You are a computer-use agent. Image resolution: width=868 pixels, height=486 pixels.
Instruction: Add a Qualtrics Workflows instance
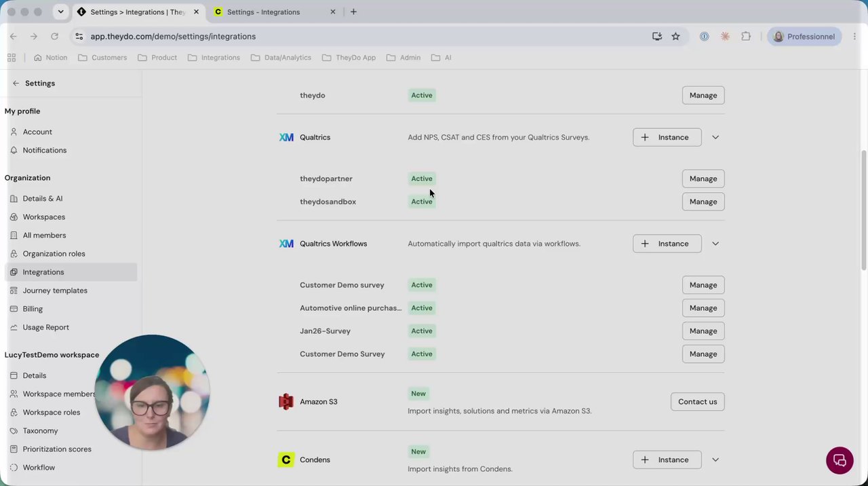click(x=667, y=244)
